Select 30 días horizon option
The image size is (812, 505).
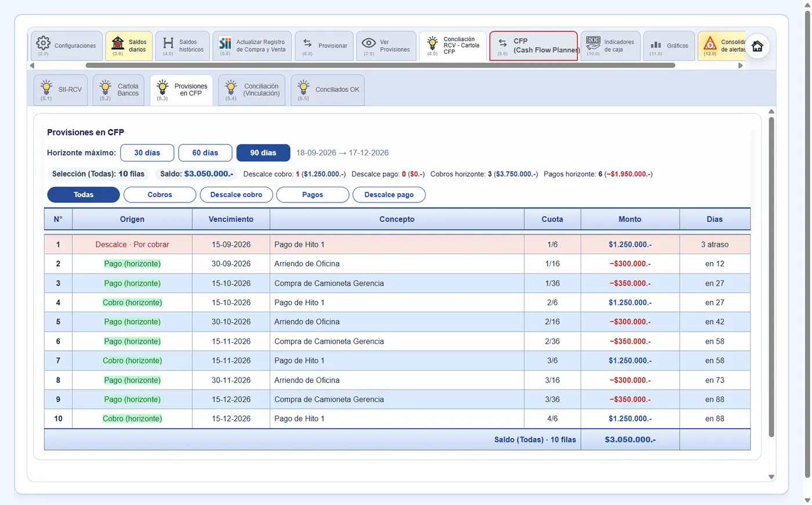click(x=147, y=152)
